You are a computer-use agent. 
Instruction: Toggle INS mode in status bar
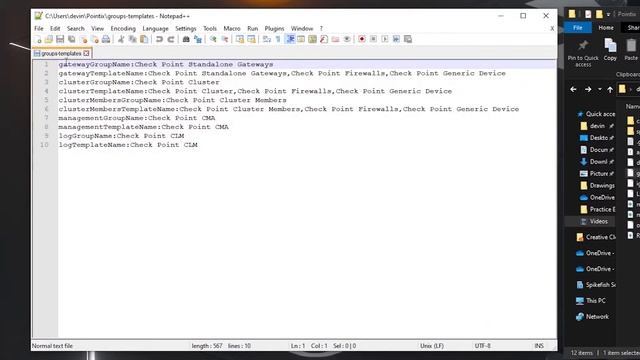tap(539, 346)
